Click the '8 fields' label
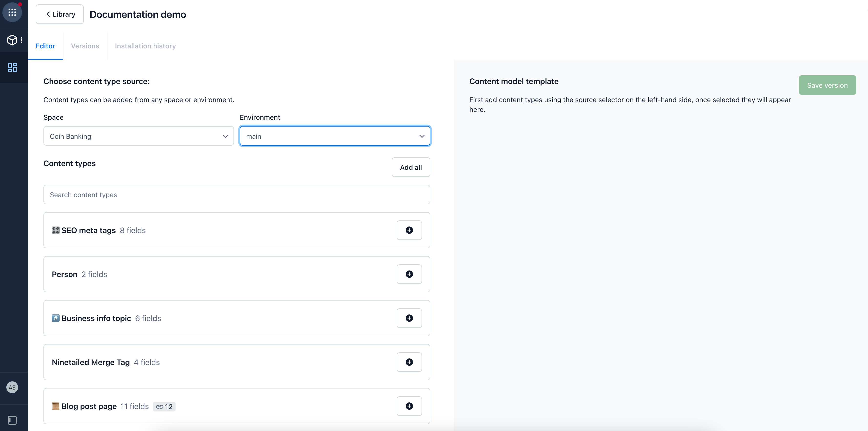This screenshot has height=431, width=868. [x=133, y=230]
